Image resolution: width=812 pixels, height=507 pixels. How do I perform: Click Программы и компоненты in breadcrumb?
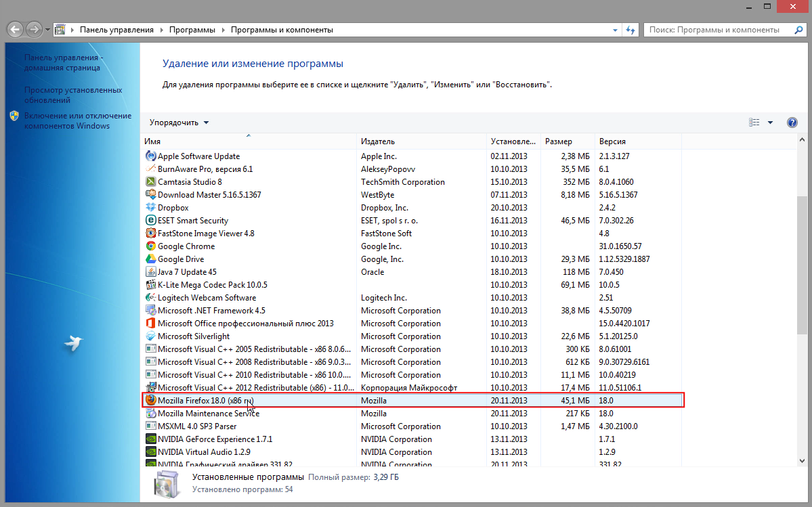click(282, 30)
